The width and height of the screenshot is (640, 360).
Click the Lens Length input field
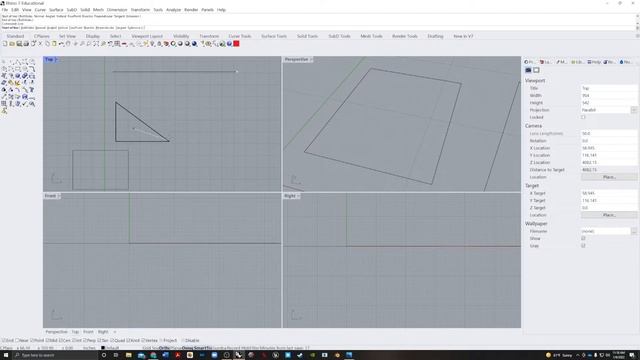(608, 133)
